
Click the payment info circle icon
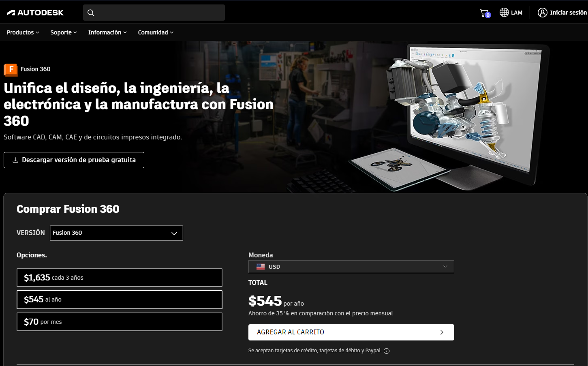387,351
